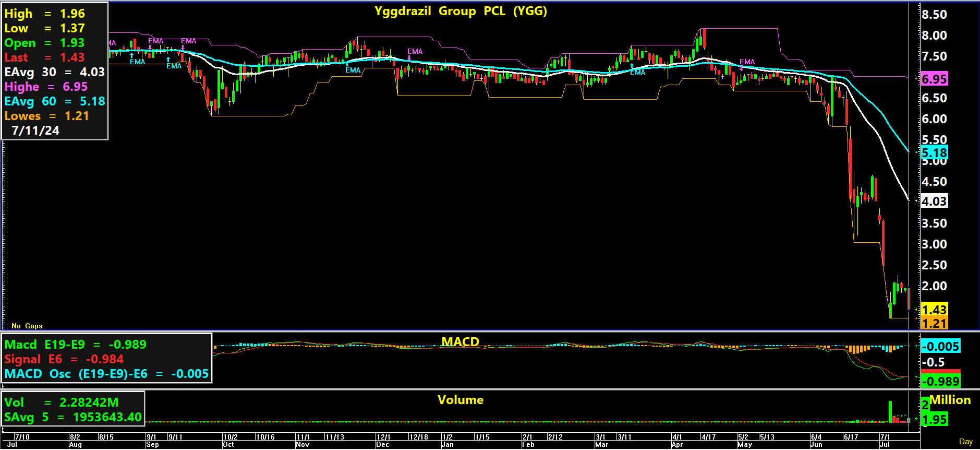Click the green 1.95 volume axis tag
The height and width of the screenshot is (450, 980).
pyautogui.click(x=934, y=419)
